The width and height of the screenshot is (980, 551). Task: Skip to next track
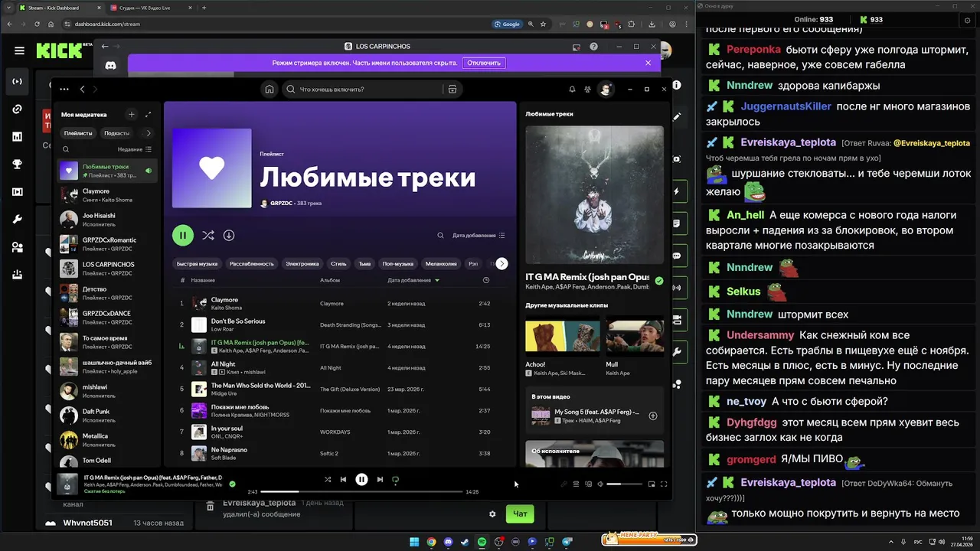pos(380,480)
